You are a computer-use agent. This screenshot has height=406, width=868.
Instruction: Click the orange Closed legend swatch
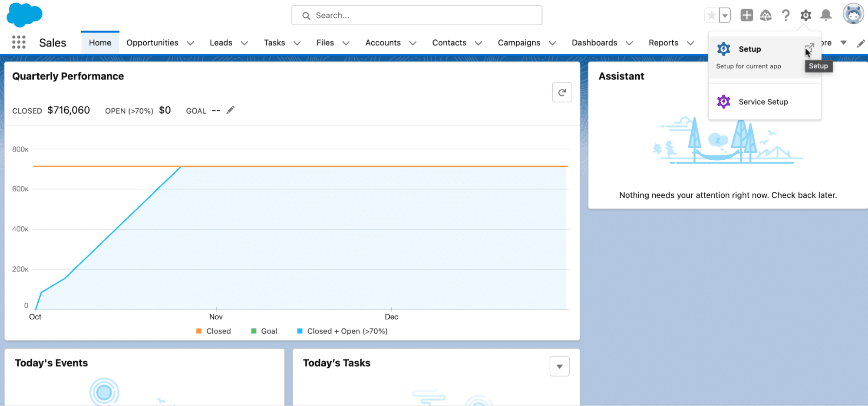199,331
